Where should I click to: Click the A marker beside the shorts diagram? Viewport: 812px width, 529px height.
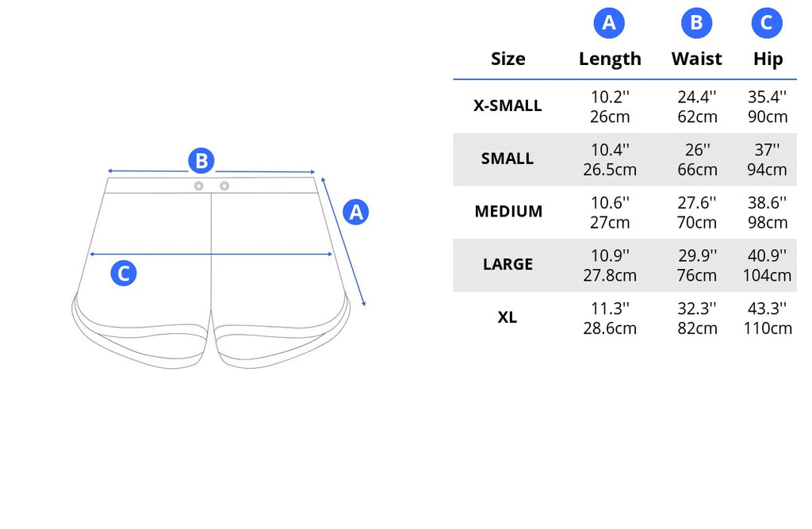356,212
